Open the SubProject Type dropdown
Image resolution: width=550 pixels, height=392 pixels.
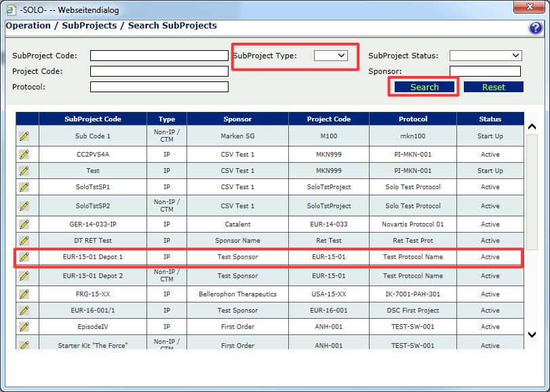tap(331, 56)
